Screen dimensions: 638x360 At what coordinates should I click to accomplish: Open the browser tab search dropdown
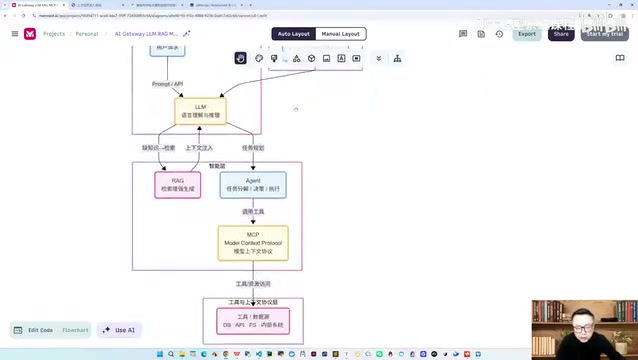point(4,5)
